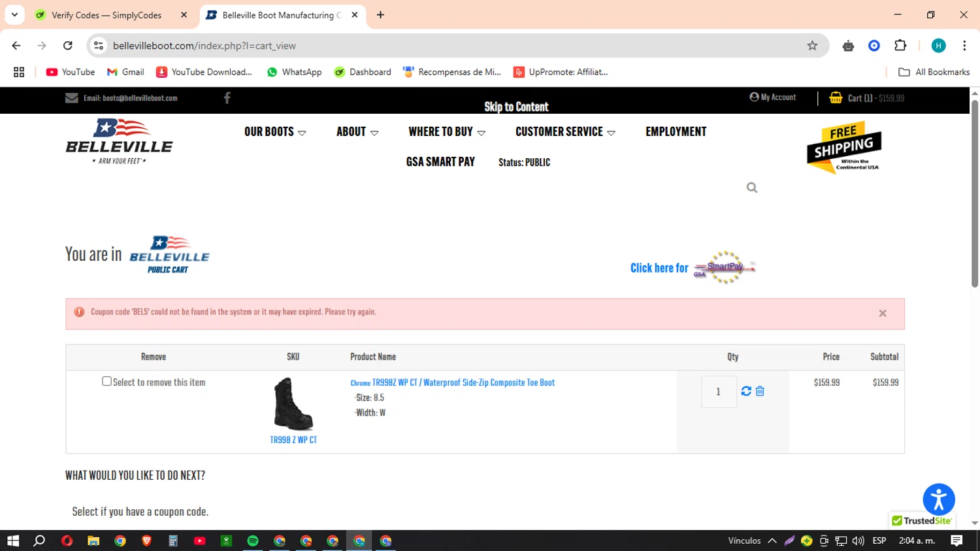
Task: Open the Chrome three-dot menu
Action: (x=964, y=46)
